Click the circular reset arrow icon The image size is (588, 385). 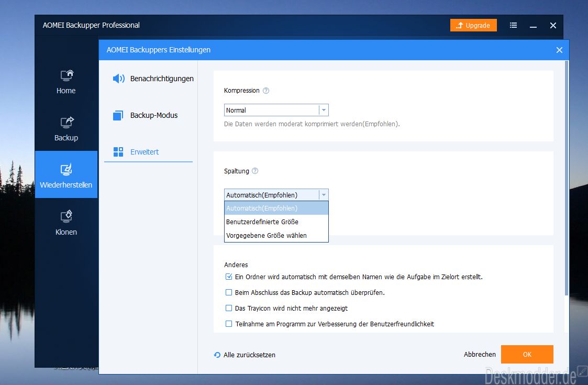pyautogui.click(x=217, y=355)
